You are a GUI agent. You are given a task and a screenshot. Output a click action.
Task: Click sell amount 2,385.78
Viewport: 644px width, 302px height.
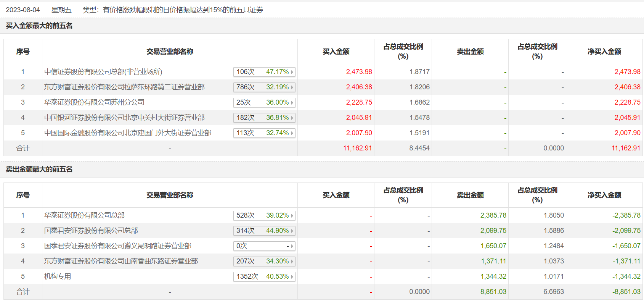493,215
